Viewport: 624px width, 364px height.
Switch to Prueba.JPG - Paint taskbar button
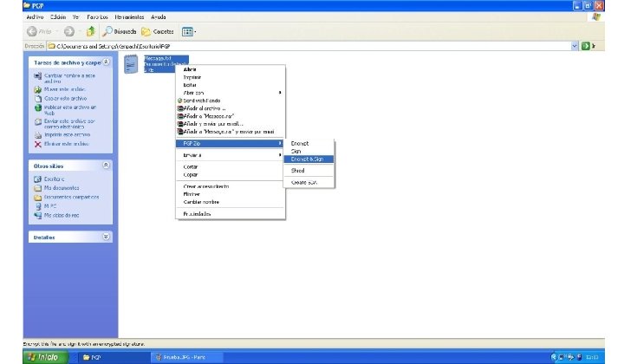(185, 357)
